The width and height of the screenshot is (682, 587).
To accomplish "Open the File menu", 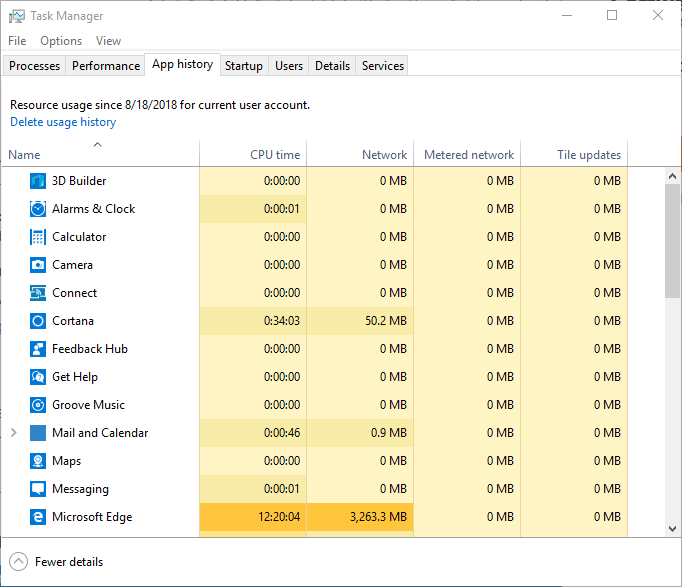I will (x=17, y=41).
